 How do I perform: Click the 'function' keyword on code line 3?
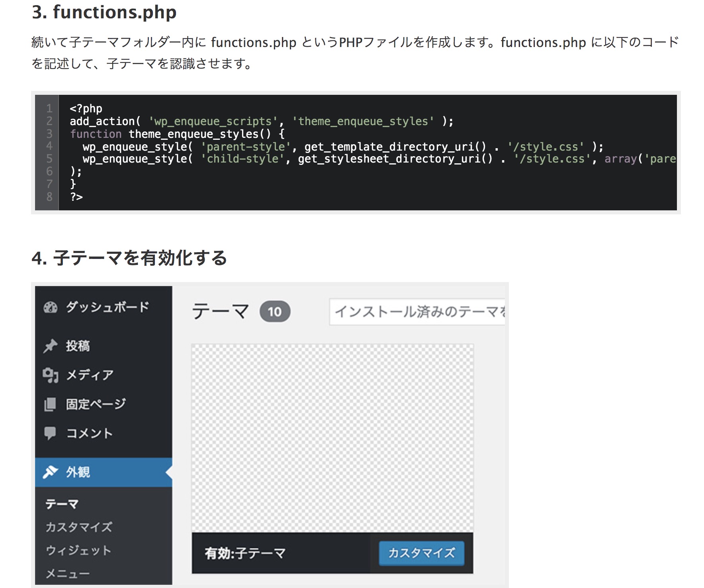coord(96,134)
